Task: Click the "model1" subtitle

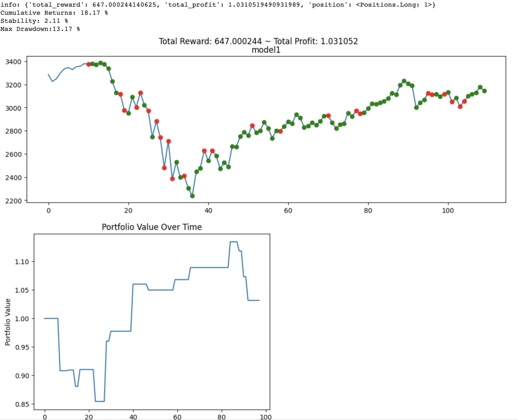Action: [x=266, y=50]
